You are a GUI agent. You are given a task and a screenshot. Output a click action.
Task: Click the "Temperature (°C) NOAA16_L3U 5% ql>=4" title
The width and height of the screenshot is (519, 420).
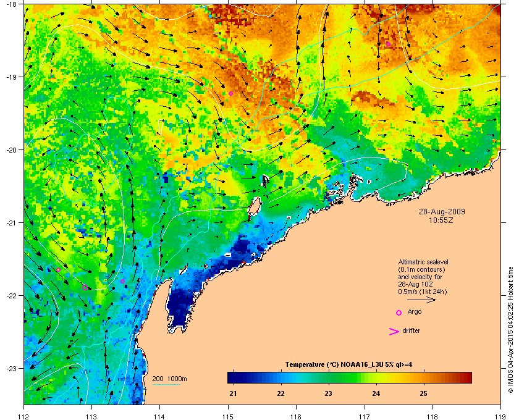point(348,365)
